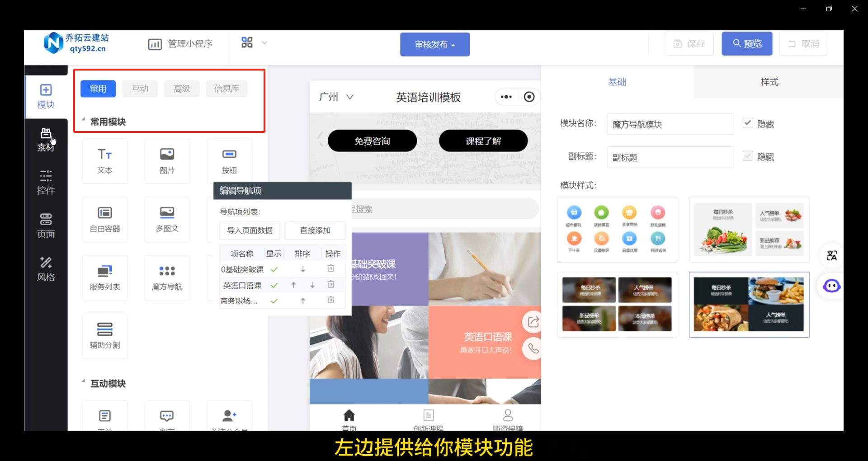Toggle display of 商务职场 item
The height and width of the screenshot is (461, 868).
click(274, 301)
